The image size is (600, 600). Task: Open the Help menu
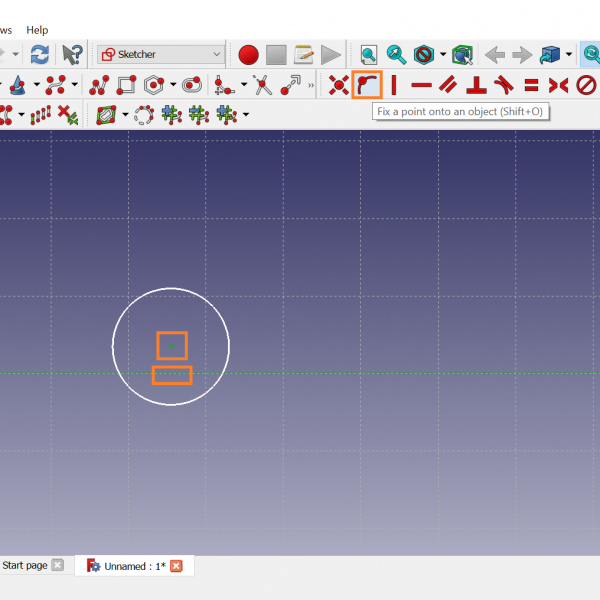37,30
